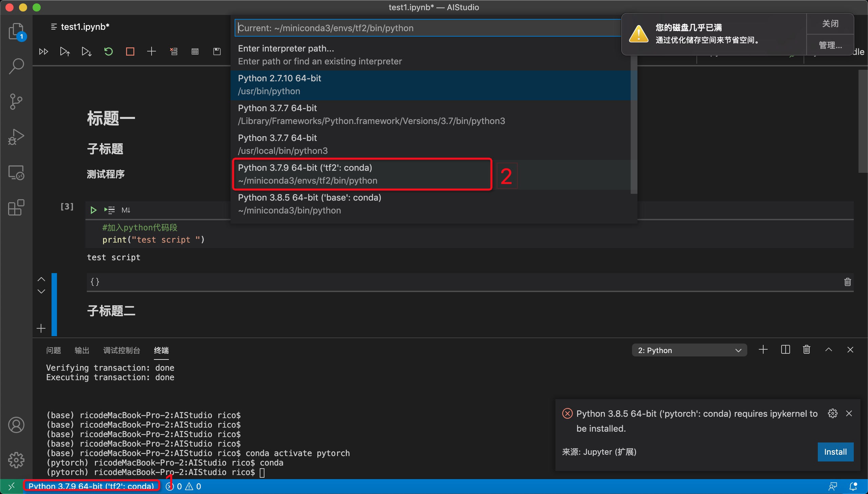The height and width of the screenshot is (494, 868).
Task: Select Python 2.7.10 /usr/bin/python interpreter
Action: [x=430, y=85]
